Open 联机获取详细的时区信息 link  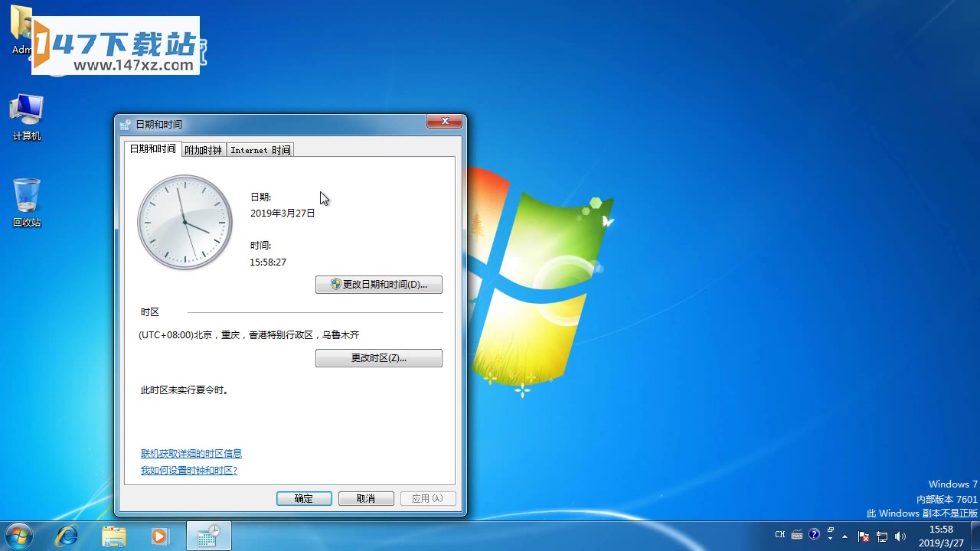tap(191, 454)
